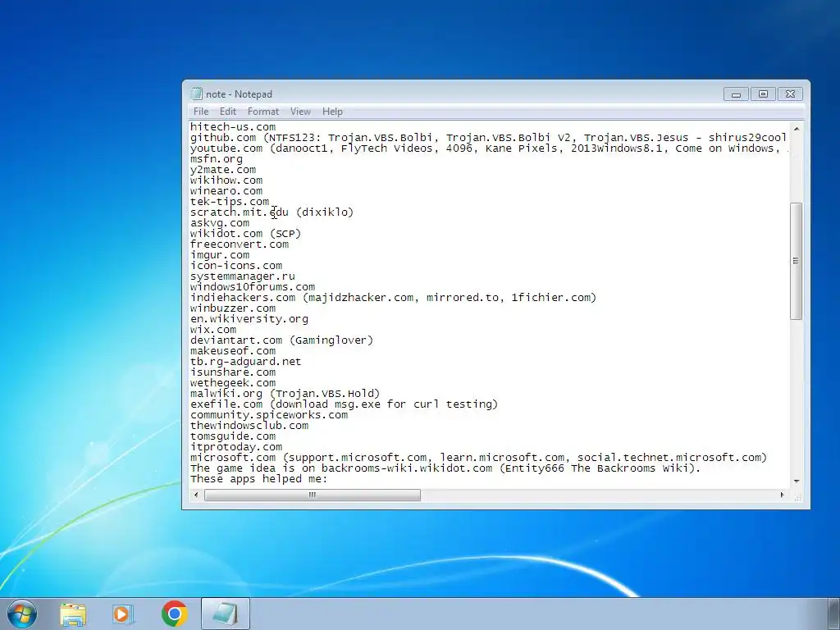Click the vertical scrollbar up arrow
This screenshot has height=630, width=840.
[797, 129]
